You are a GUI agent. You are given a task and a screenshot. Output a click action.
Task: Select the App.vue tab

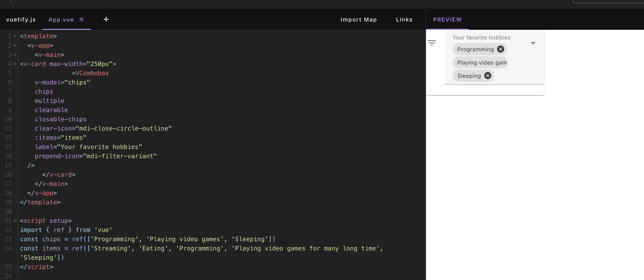point(61,20)
